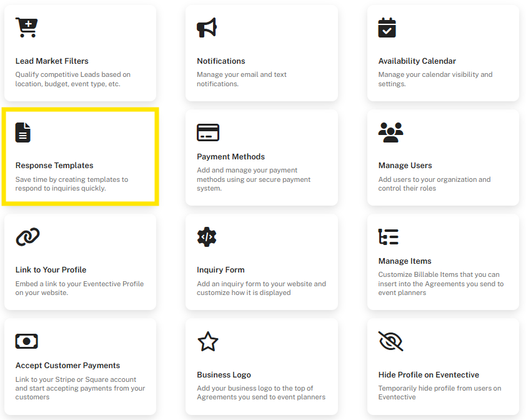Click the star Business Logo icon
The image size is (526, 420).
(x=208, y=341)
